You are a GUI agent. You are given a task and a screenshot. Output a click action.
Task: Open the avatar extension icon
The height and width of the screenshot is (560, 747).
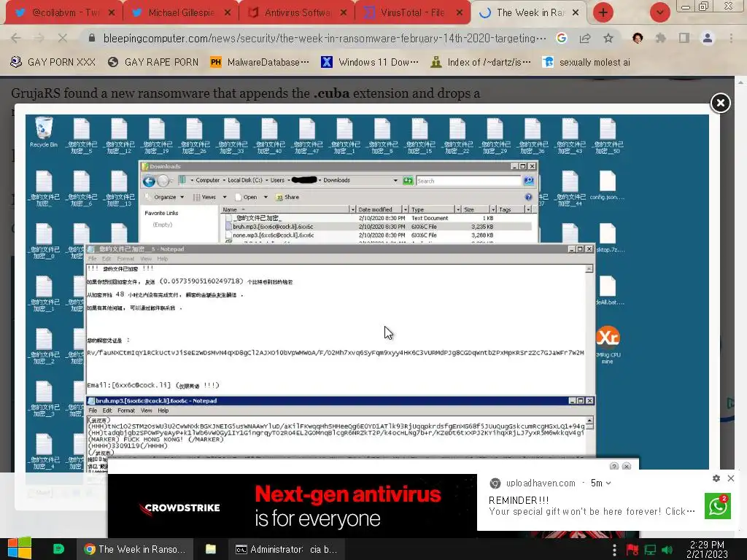tap(638, 38)
